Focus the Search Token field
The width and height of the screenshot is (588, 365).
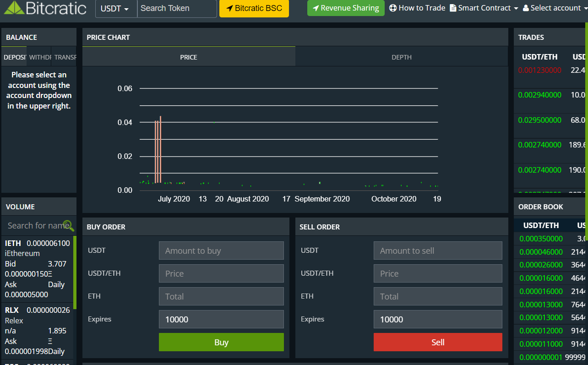pyautogui.click(x=177, y=9)
